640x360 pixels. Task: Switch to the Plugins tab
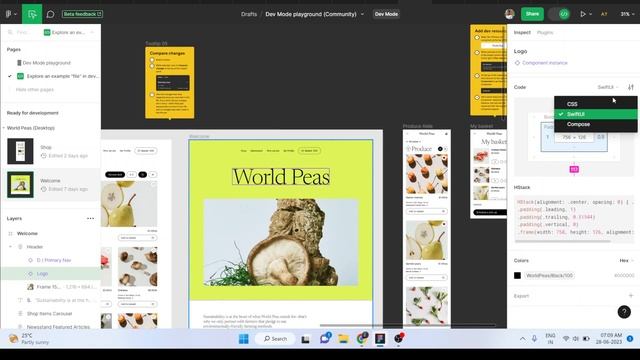coord(544,32)
